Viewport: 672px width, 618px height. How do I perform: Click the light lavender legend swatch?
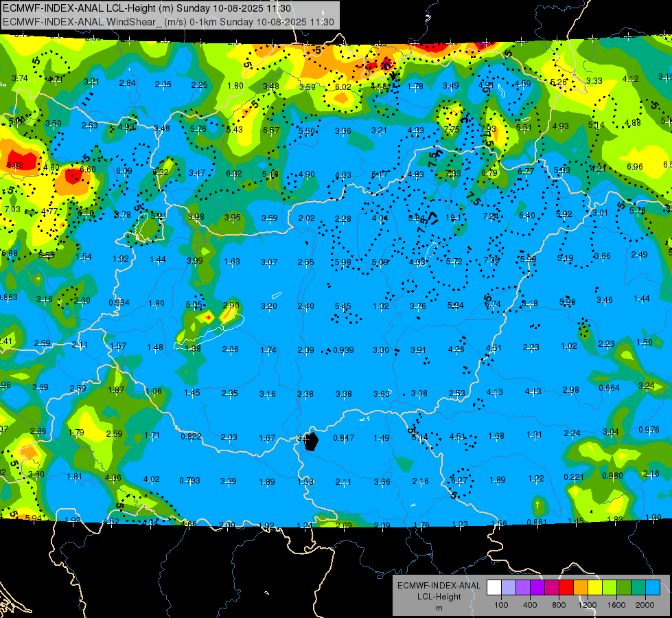coord(508,588)
